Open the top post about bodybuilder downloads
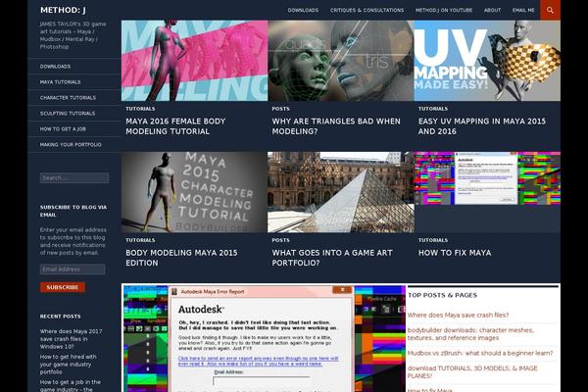 click(x=470, y=334)
